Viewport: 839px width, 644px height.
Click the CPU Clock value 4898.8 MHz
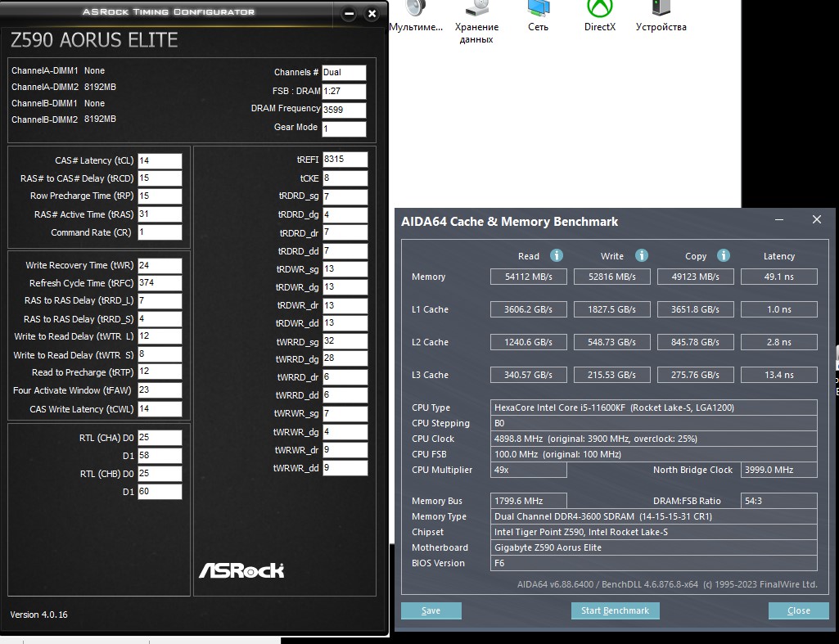pos(654,439)
